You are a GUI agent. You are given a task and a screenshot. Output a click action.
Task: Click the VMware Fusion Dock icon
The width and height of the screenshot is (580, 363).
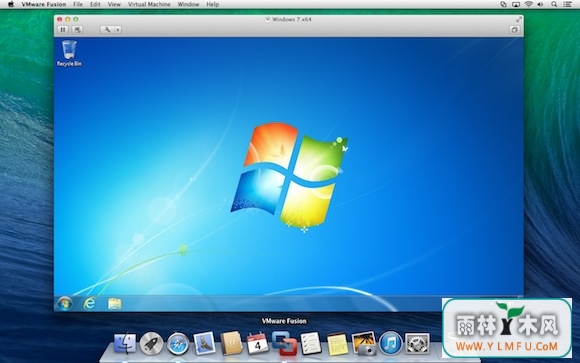(x=284, y=343)
